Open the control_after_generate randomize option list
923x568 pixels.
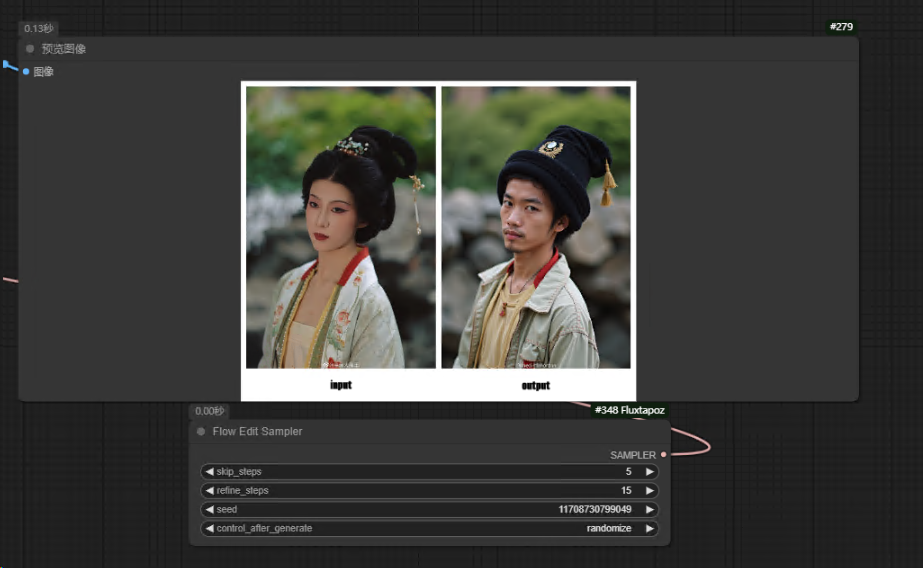[430, 529]
